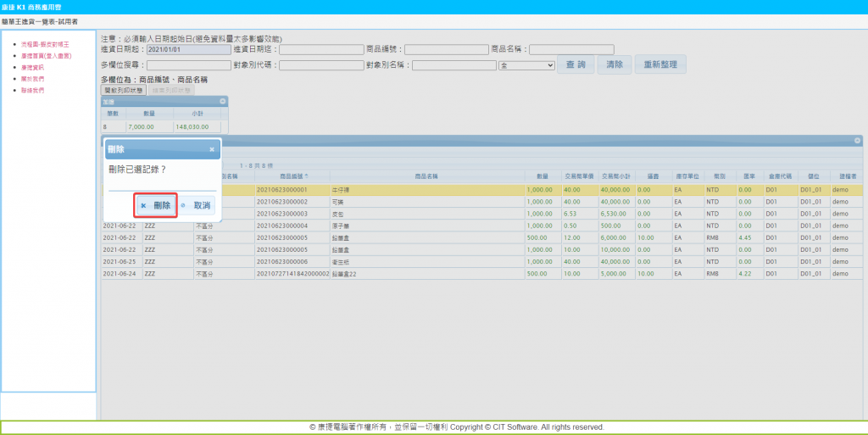Viewport: 868px width, 435px height.
Task: Focus the 進貨日期起 date field
Action: coord(188,49)
